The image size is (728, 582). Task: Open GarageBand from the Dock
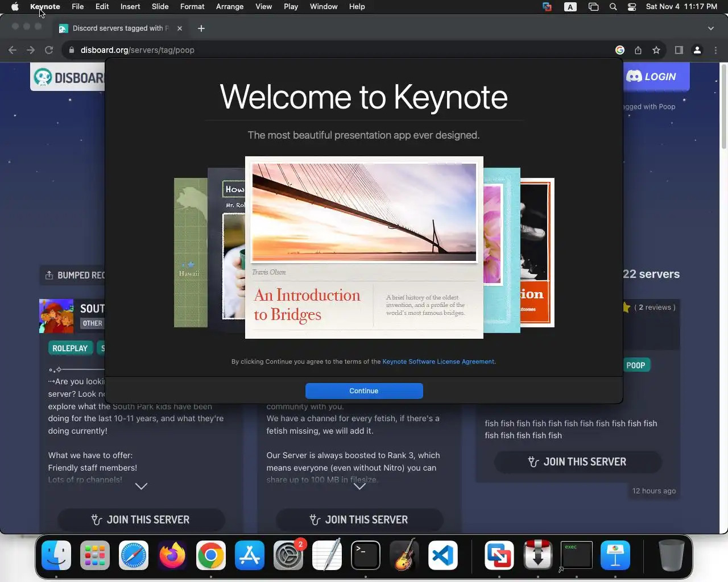pyautogui.click(x=404, y=555)
